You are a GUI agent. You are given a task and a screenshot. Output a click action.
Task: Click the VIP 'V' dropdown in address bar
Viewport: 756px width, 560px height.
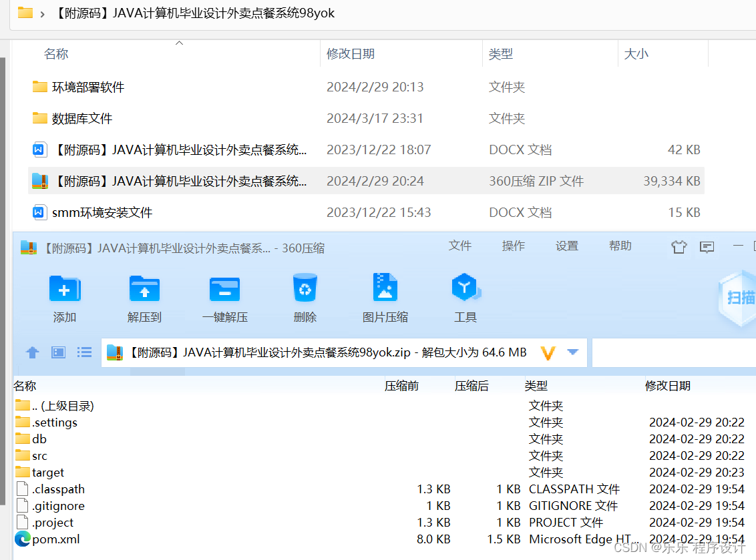tap(548, 352)
